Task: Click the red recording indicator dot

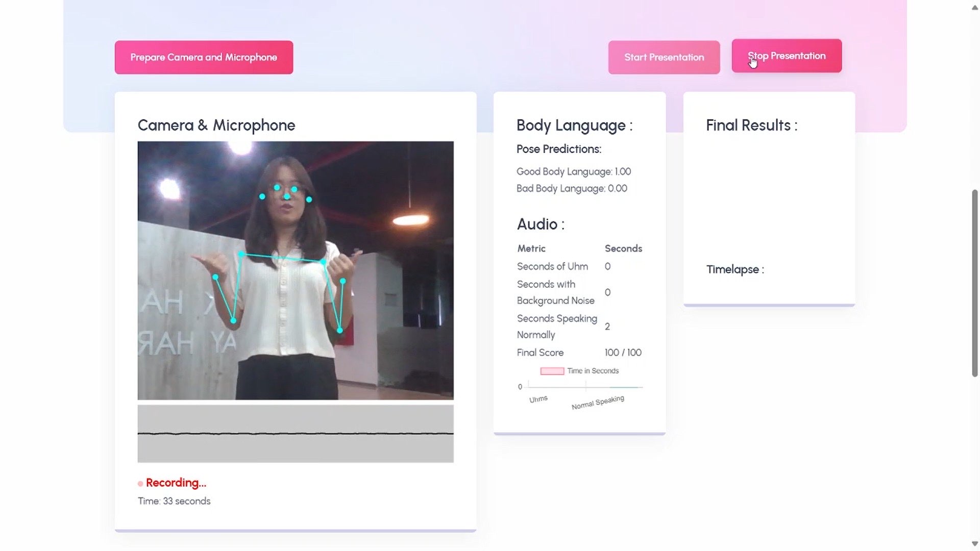Action: point(140,483)
